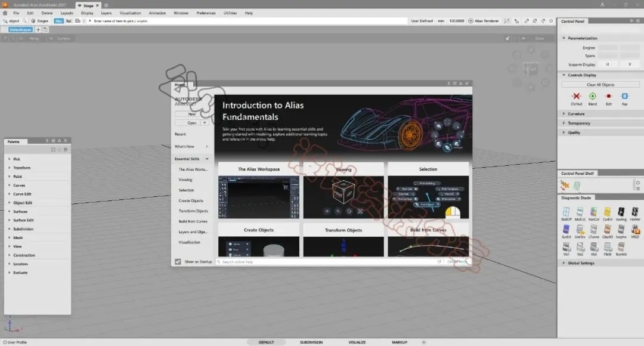Screen dimensions: 644x346
Task: Open the Transform Objects sidebar link
Action: tap(193, 211)
